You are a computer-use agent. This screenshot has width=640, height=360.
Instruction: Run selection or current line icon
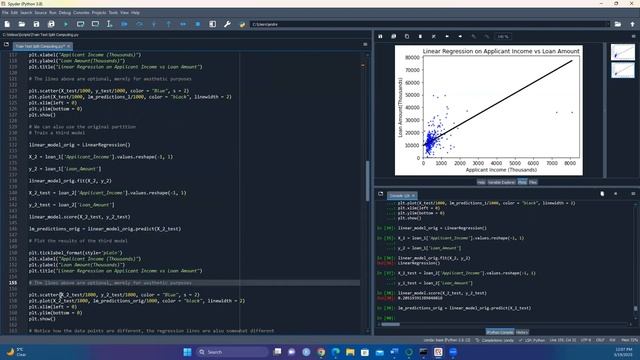(109, 24)
